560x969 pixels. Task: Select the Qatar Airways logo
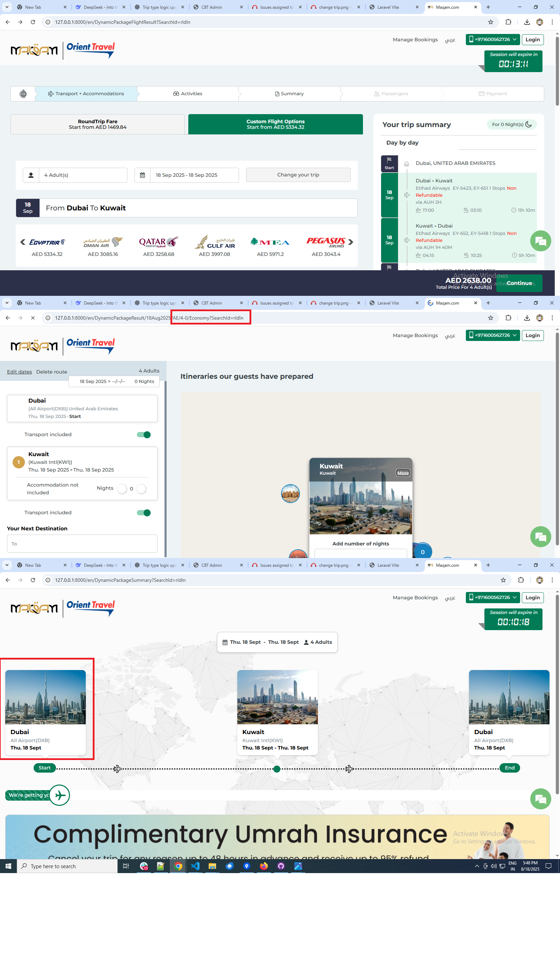pyautogui.click(x=158, y=242)
